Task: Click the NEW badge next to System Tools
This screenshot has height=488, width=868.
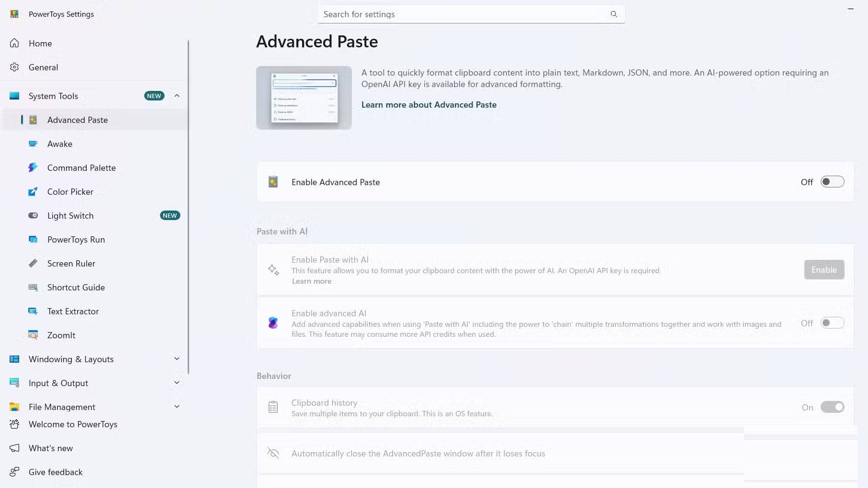Action: [x=154, y=96]
